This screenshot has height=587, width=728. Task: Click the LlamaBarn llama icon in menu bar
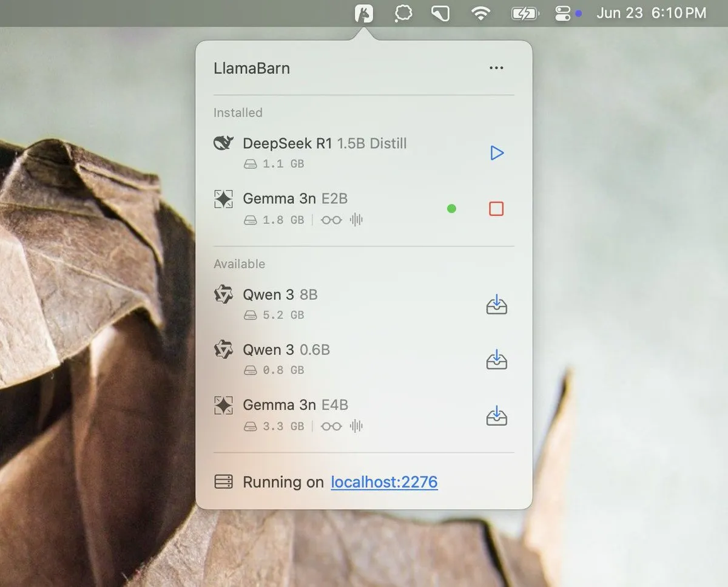click(x=364, y=13)
